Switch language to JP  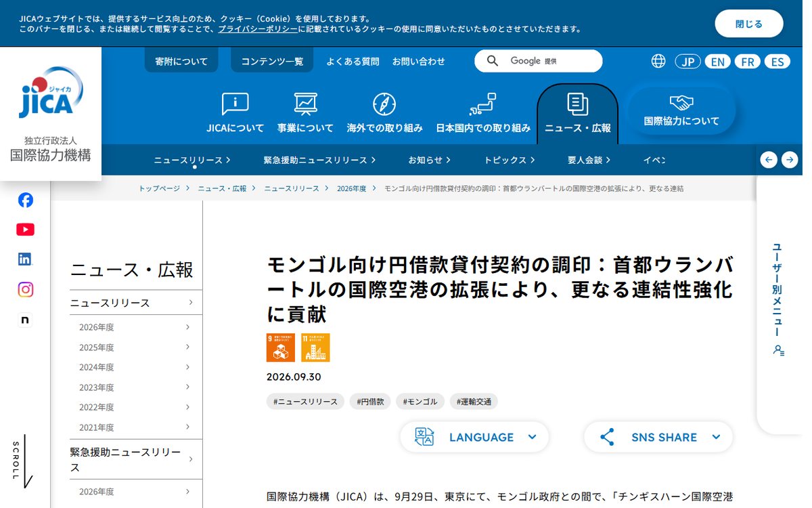click(x=687, y=62)
